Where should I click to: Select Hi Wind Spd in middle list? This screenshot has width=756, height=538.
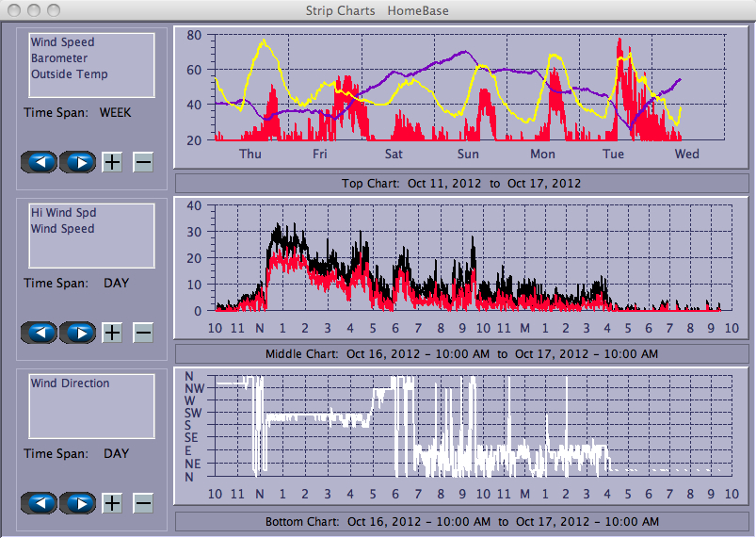62,213
